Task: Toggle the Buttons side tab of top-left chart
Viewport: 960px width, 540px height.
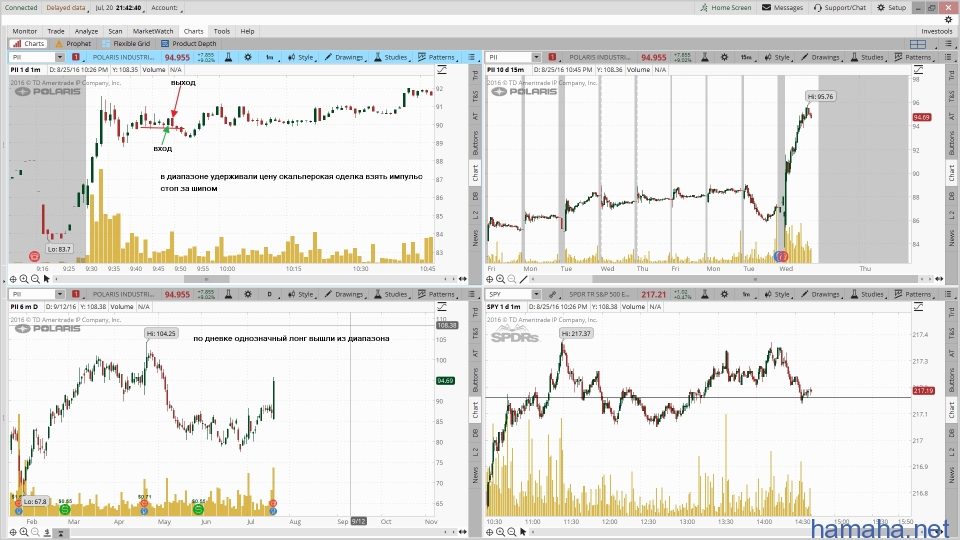Action: [x=475, y=142]
